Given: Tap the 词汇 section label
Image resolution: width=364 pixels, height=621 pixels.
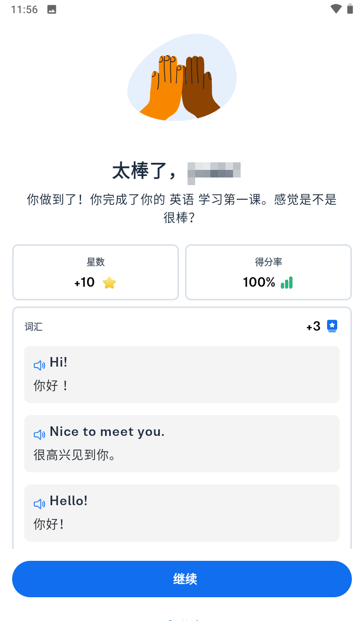Looking at the screenshot, I should click(34, 327).
